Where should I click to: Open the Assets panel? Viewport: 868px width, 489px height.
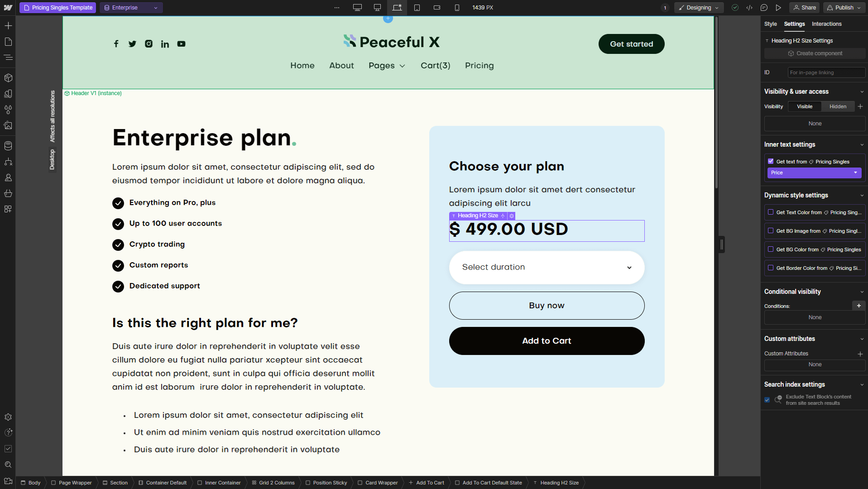coord(8,126)
